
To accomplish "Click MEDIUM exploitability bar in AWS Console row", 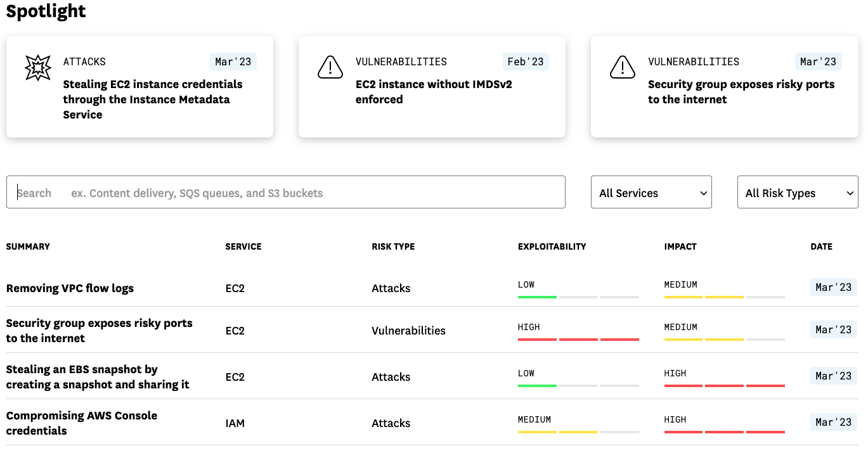I will [578, 431].
